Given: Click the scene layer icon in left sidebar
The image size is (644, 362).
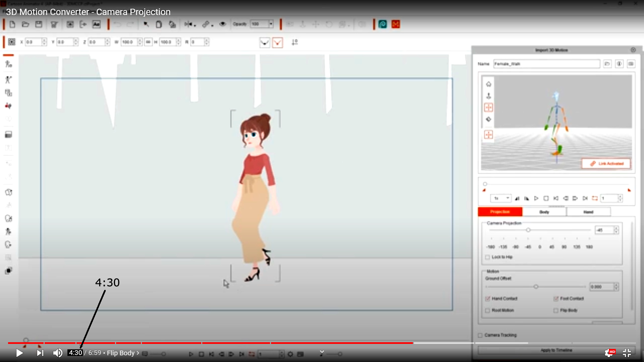Looking at the screenshot, I should [x=8, y=134].
